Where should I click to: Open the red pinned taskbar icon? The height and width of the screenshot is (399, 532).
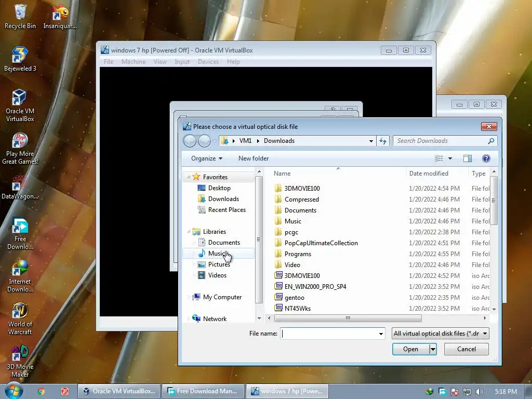coord(64,391)
